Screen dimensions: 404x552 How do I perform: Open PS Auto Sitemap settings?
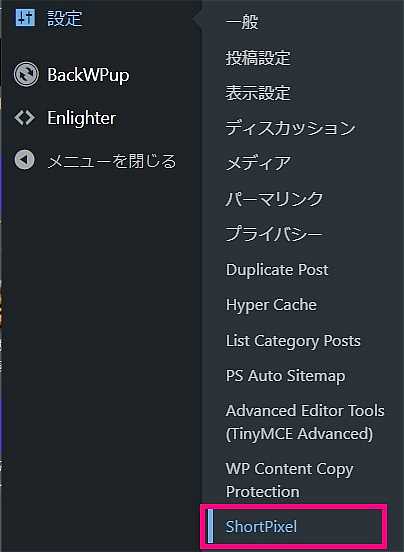coord(285,376)
